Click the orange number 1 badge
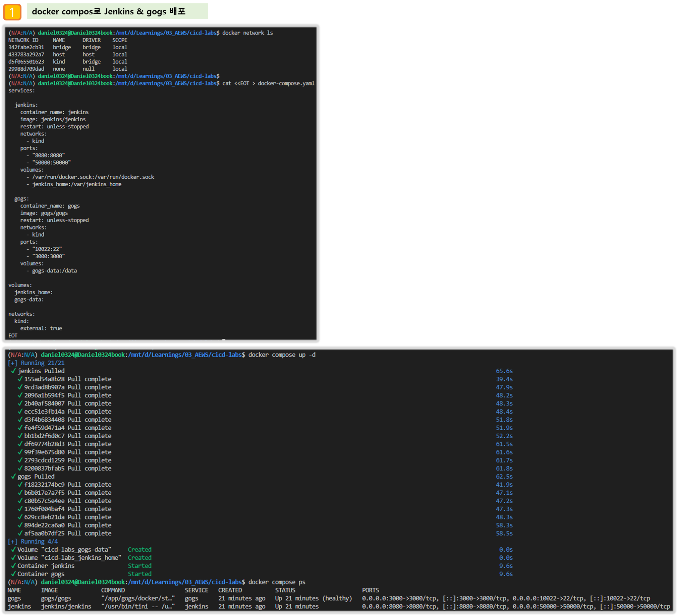Image resolution: width=678 pixels, height=616 pixels. pos(12,12)
